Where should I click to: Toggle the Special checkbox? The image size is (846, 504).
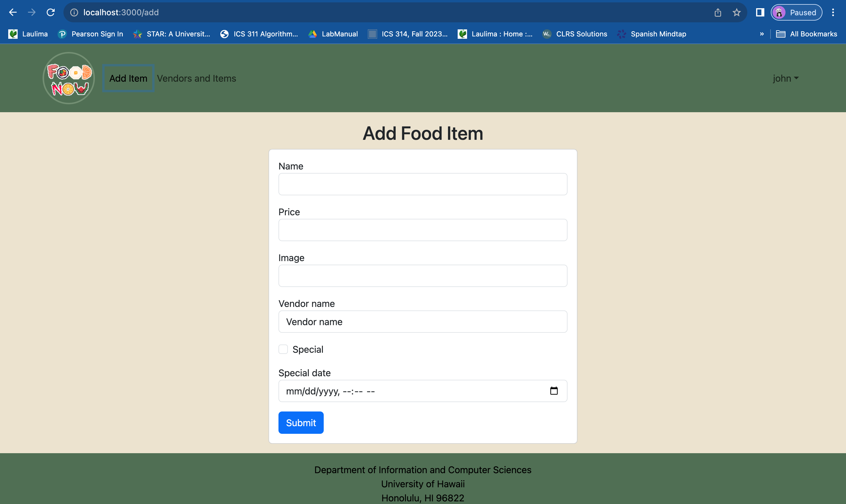click(284, 349)
